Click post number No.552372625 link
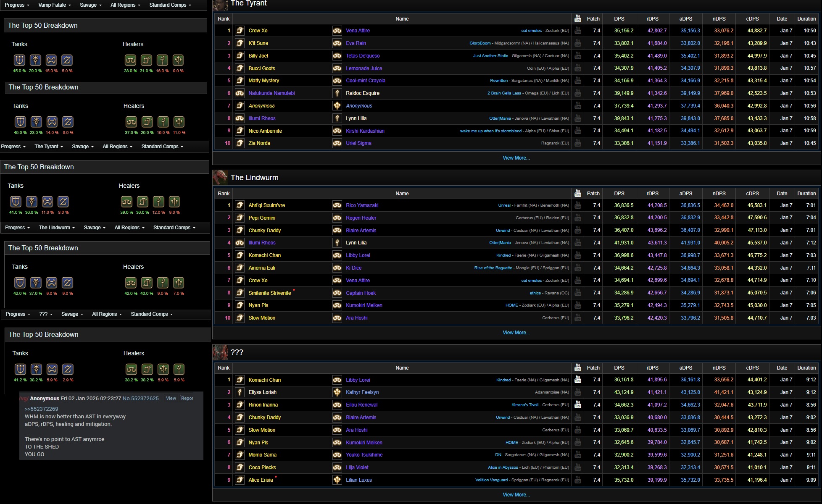The height and width of the screenshot is (504, 822). [140, 399]
